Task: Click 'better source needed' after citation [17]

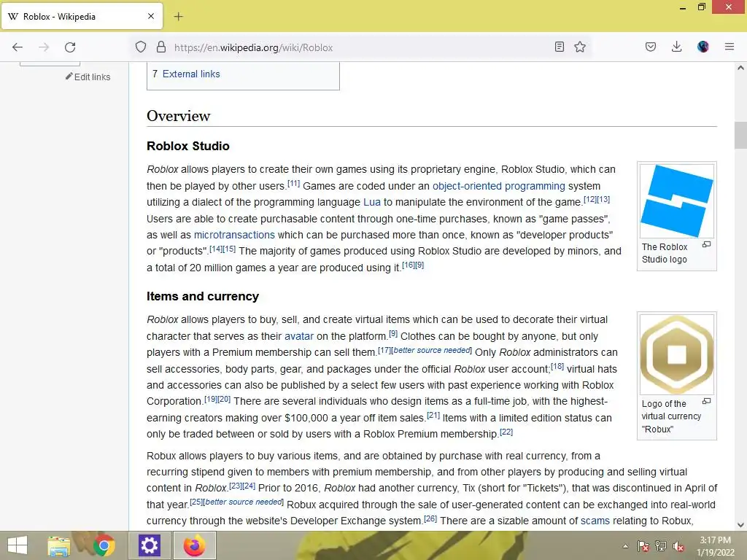Action: pyautogui.click(x=432, y=350)
